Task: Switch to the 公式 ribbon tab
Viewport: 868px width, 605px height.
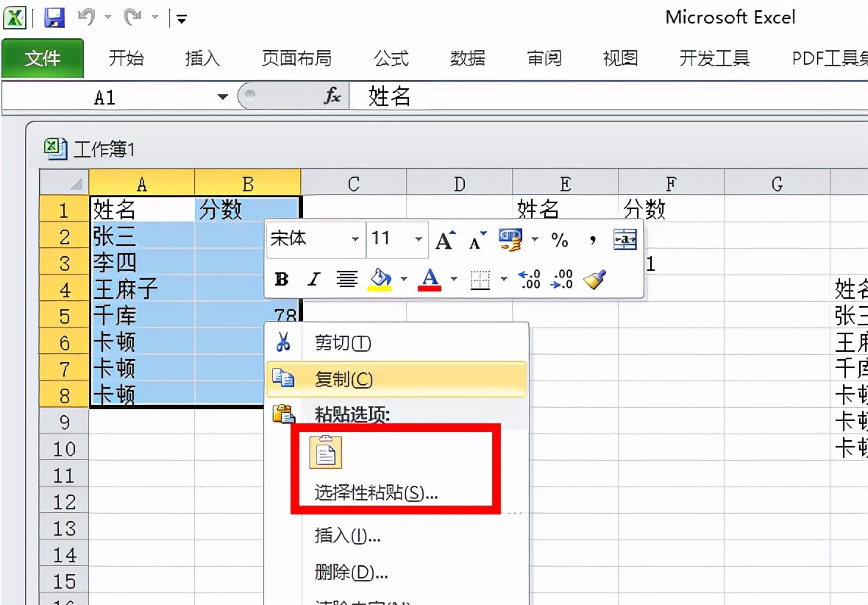Action: coord(391,58)
